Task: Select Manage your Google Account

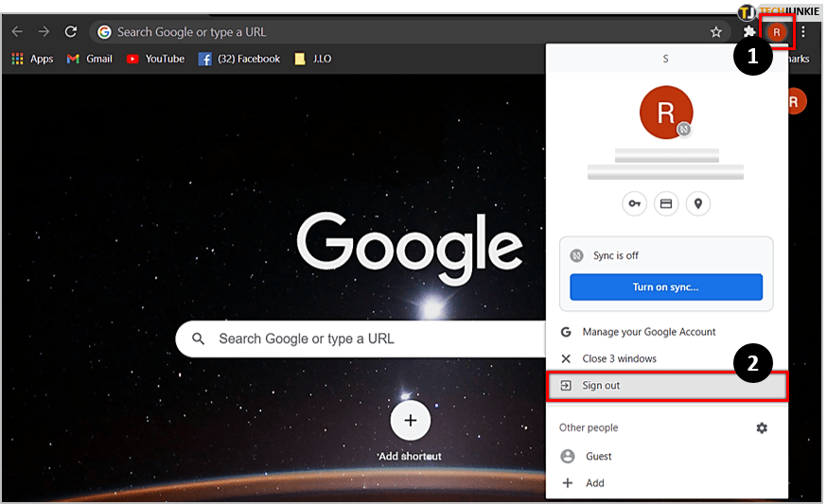Action: (x=648, y=332)
